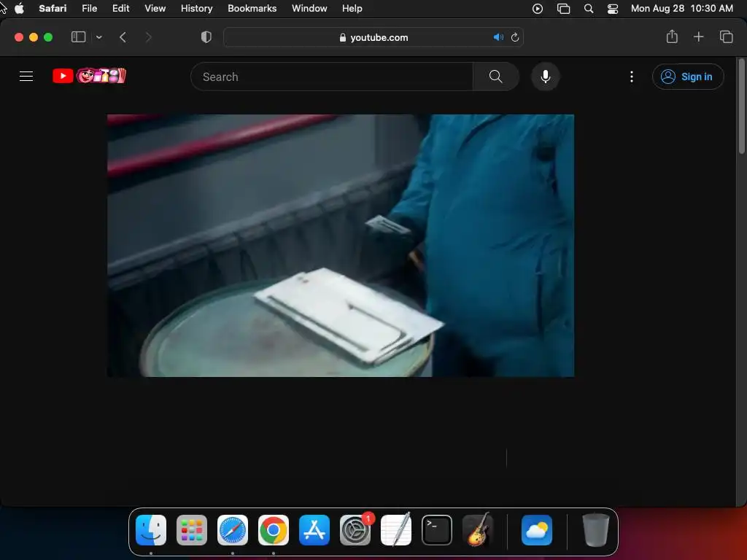Click the youtube.com address bar
This screenshot has width=747, height=560.
(x=373, y=37)
